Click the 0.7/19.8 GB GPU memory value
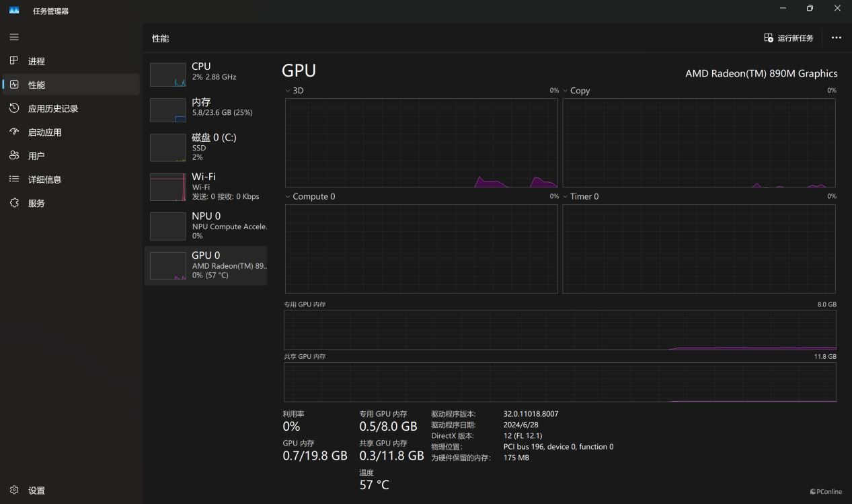The height and width of the screenshot is (504, 852). [315, 456]
